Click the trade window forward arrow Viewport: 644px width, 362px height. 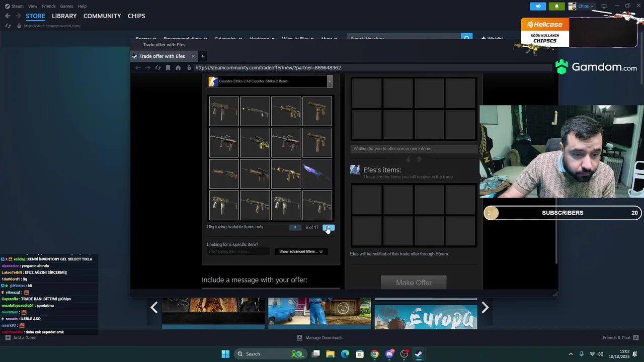point(147,68)
